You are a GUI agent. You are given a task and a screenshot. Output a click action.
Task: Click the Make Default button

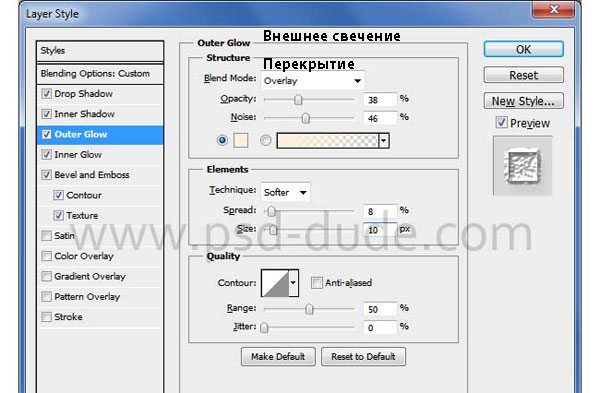click(x=278, y=357)
